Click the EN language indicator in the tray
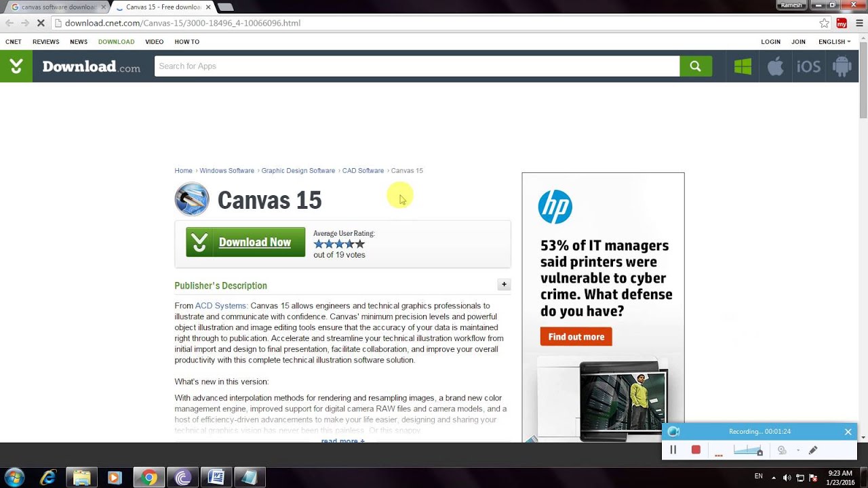Viewport: 868px width, 488px height. point(758,476)
